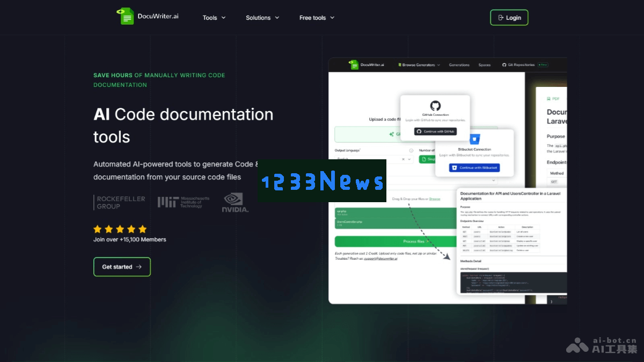Click the Bitbucket logo in Bitbucket Connection card
The image size is (644, 362).
pyautogui.click(x=475, y=139)
